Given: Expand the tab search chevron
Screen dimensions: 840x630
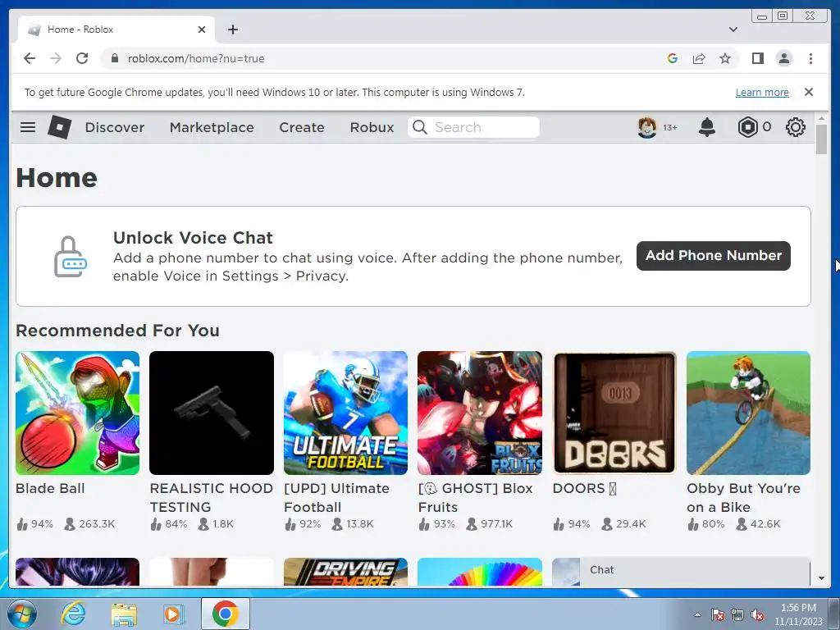Looking at the screenshot, I should (733, 30).
